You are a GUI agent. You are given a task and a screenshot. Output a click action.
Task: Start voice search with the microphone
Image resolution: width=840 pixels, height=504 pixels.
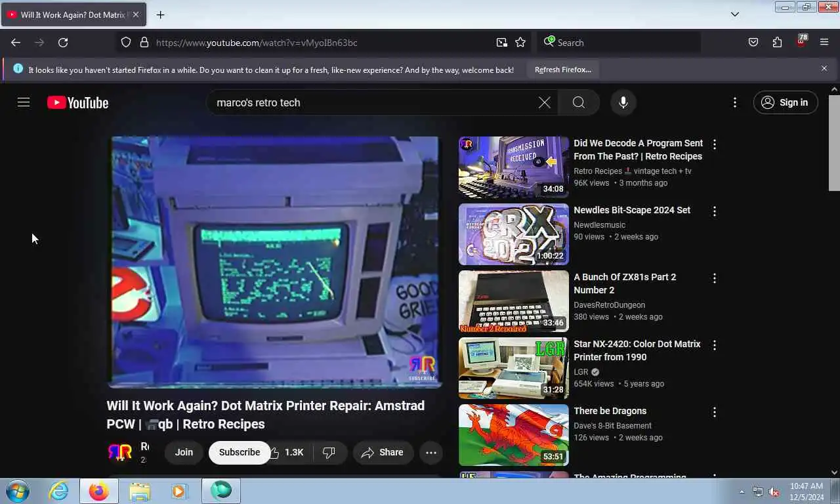click(623, 102)
